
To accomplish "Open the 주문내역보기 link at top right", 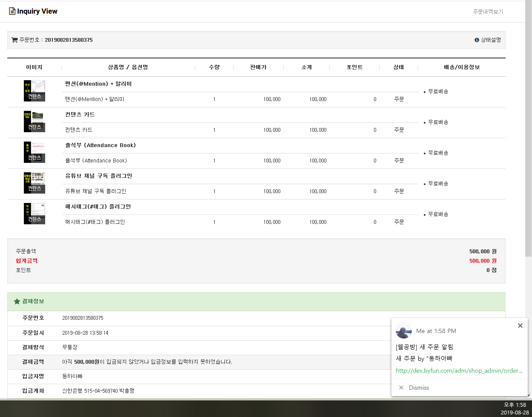I will 487,12.
